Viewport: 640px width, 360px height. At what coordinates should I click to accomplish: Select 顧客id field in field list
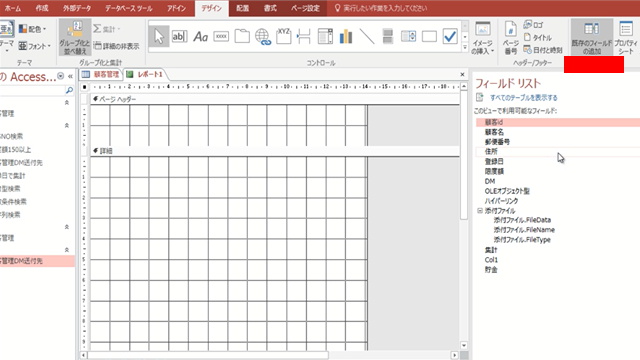tap(558, 122)
